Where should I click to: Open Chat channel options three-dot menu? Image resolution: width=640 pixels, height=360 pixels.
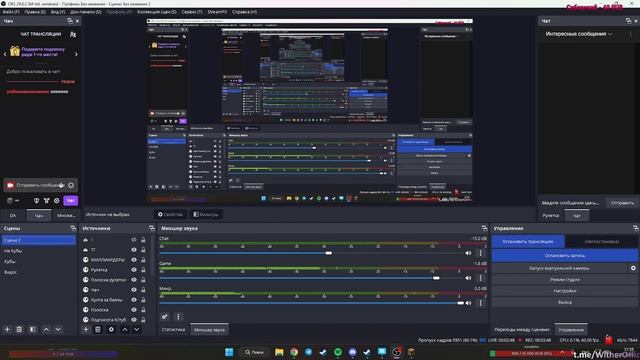click(480, 253)
